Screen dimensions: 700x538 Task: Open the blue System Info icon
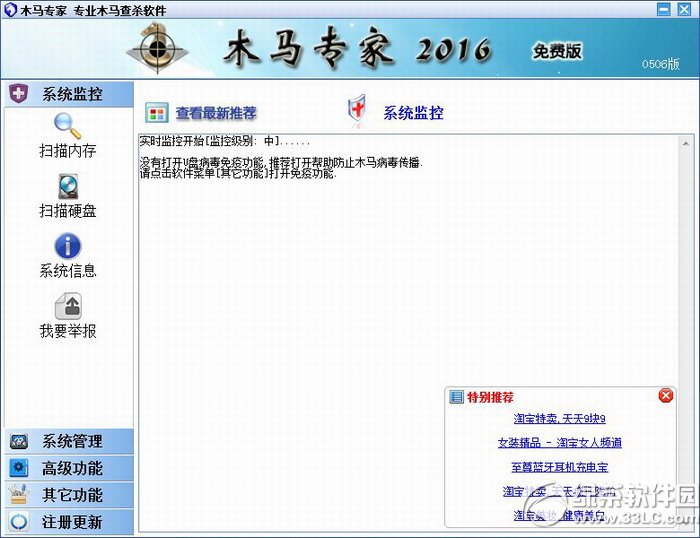pos(67,246)
